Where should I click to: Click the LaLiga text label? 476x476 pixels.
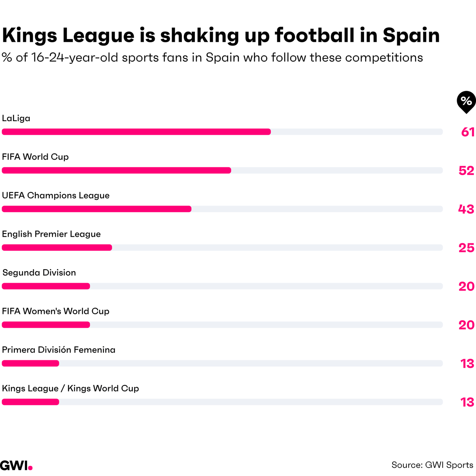click(x=16, y=118)
